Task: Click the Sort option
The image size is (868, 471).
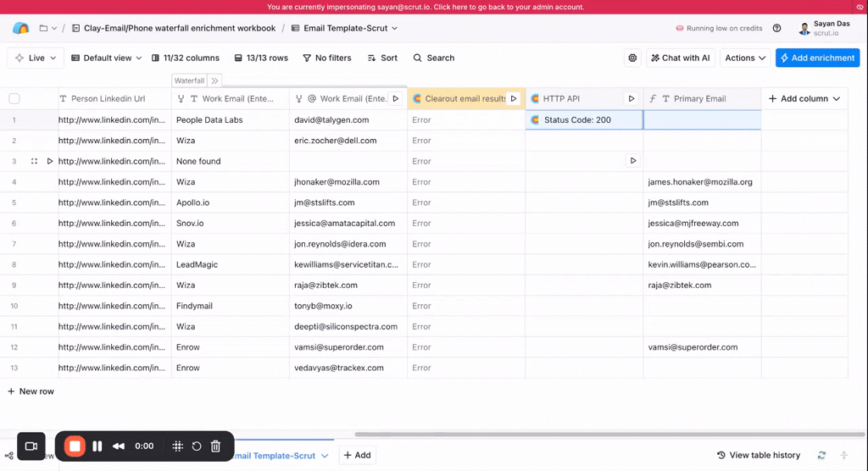Action: pos(382,58)
